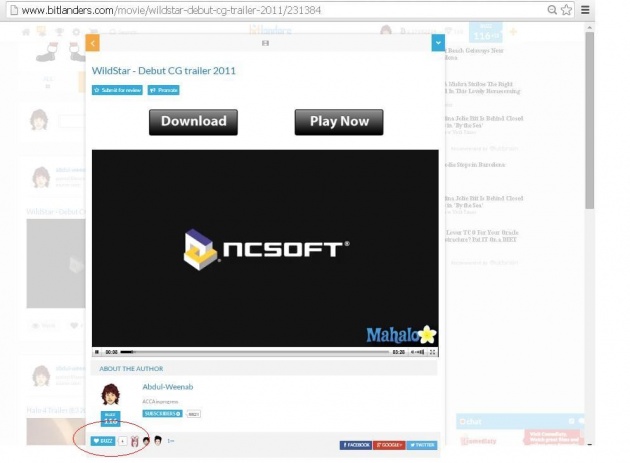Pause the video with the player control
This screenshot has height=463, width=630.
[97, 352]
